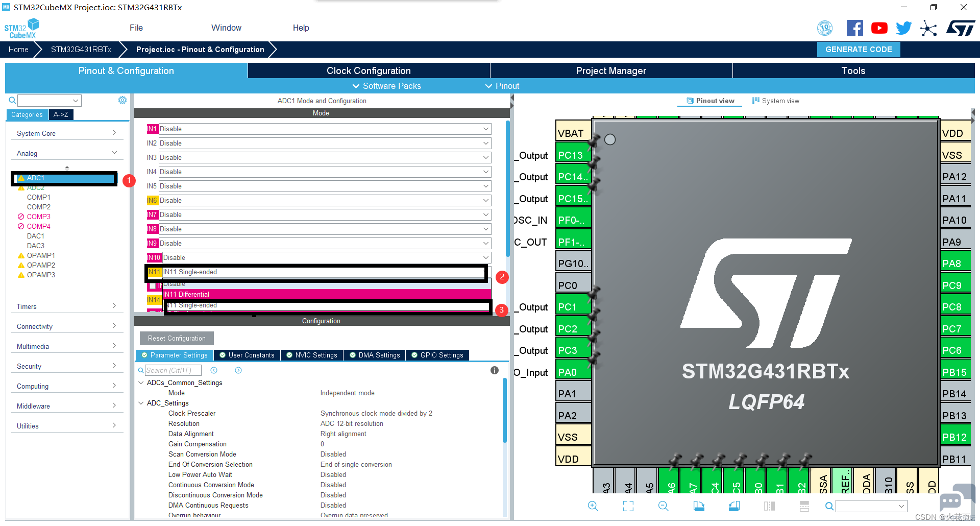Open the ST Twitter icon
Screen dimensions: 980x526
[x=903, y=28]
